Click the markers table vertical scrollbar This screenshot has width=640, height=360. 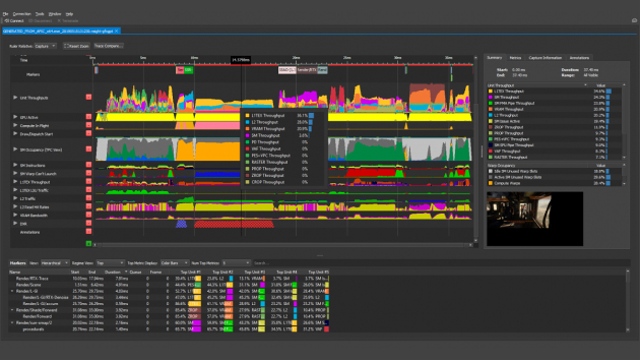(x=628, y=300)
